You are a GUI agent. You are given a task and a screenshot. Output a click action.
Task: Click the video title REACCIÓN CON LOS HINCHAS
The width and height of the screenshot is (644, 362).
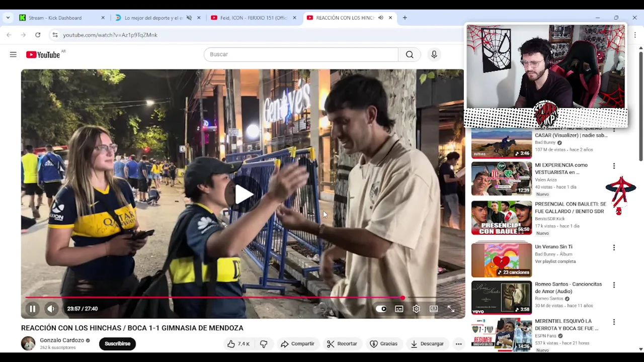pyautogui.click(x=132, y=328)
